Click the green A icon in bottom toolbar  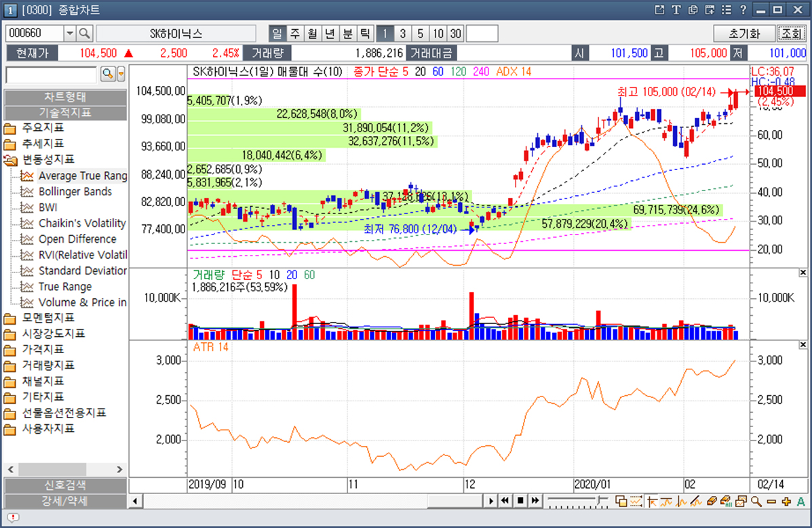pos(800,501)
